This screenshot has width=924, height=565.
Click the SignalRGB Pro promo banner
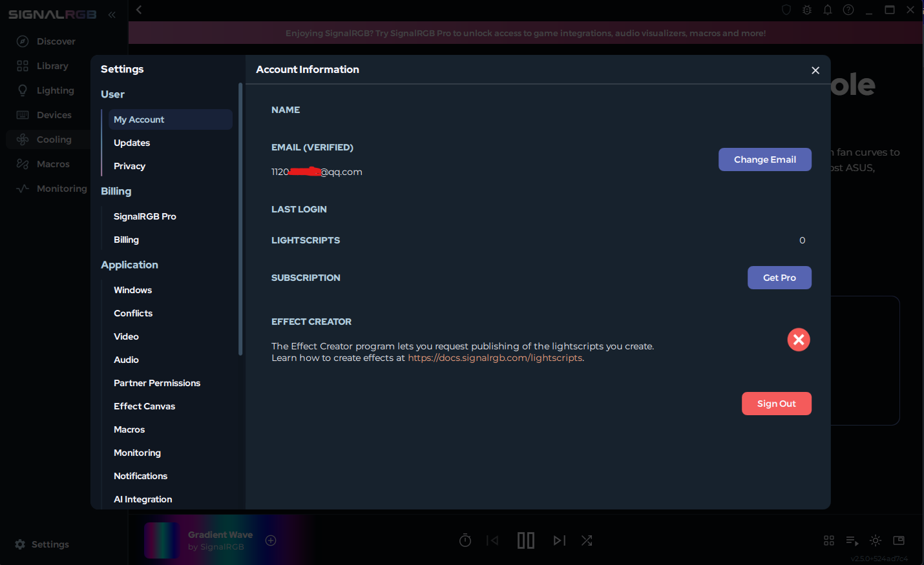[x=525, y=33]
